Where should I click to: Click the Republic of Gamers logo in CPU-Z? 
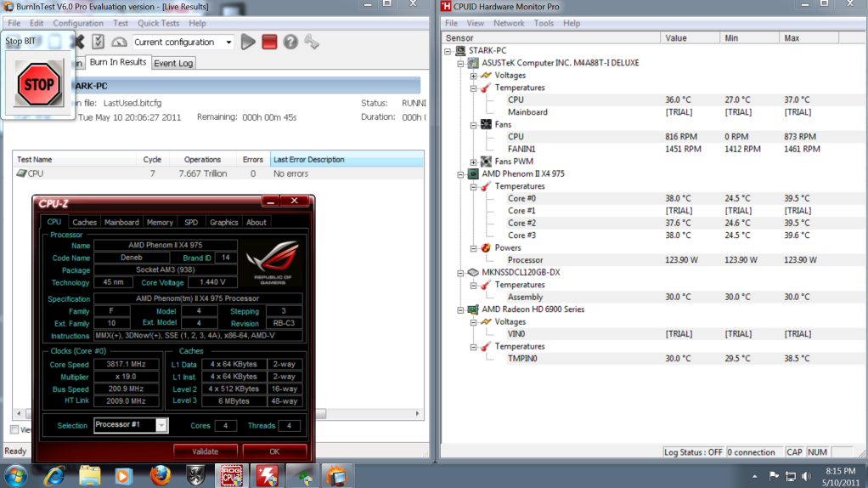(x=273, y=263)
